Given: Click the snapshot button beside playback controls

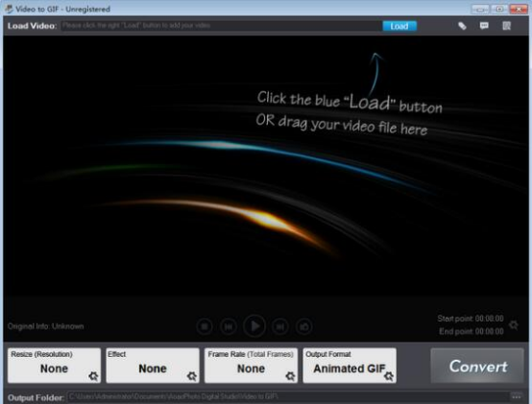Looking at the screenshot, I should click(x=304, y=326).
